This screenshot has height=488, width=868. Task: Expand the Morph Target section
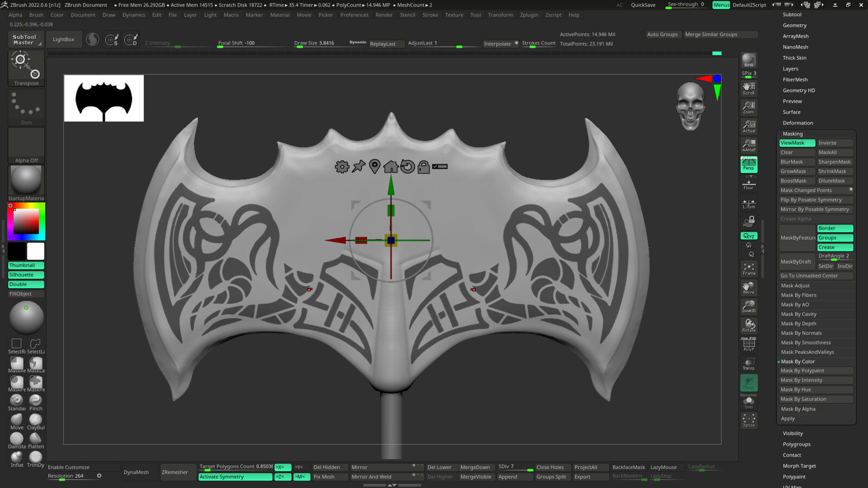[x=799, y=466]
